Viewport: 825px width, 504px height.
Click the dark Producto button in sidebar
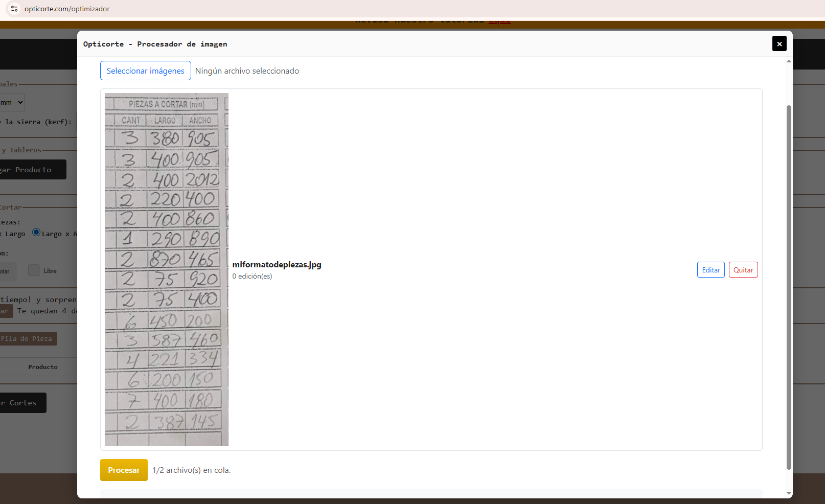(33, 170)
